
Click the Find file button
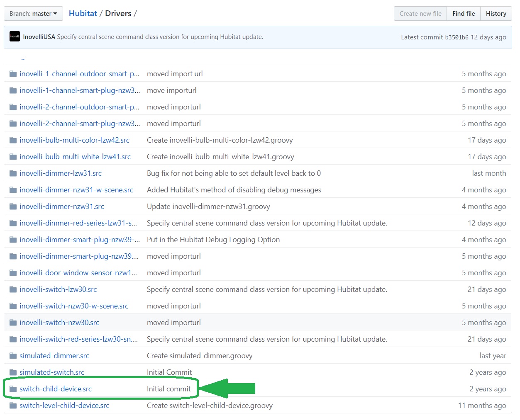click(464, 14)
